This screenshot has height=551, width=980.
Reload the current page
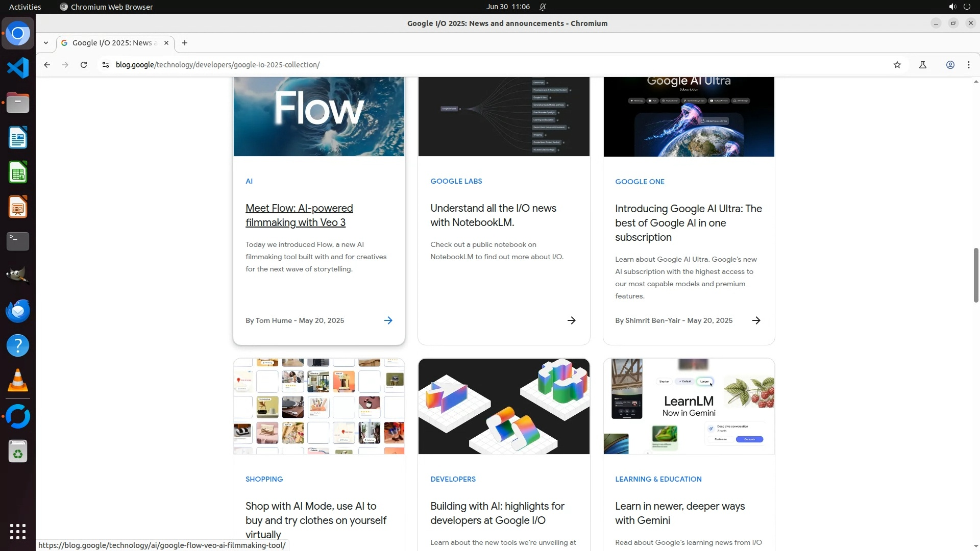point(84,65)
